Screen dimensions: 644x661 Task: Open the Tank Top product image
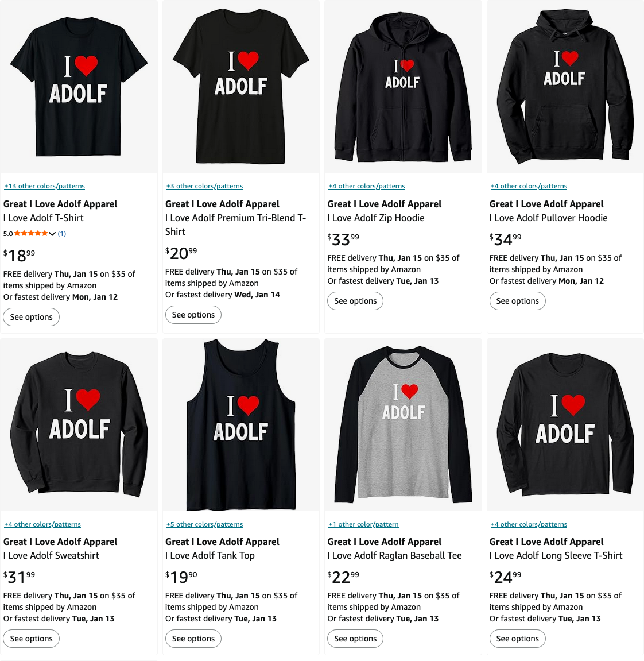(240, 424)
